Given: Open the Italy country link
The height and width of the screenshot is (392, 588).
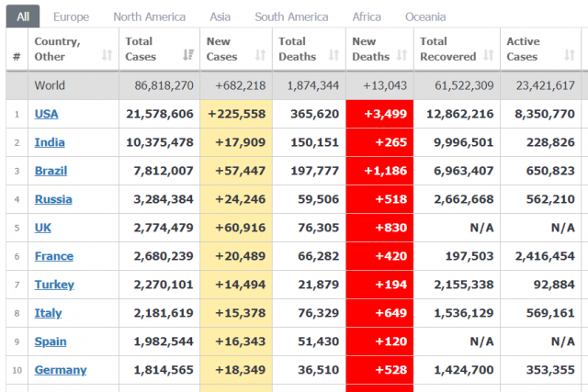Looking at the screenshot, I should (48, 313).
